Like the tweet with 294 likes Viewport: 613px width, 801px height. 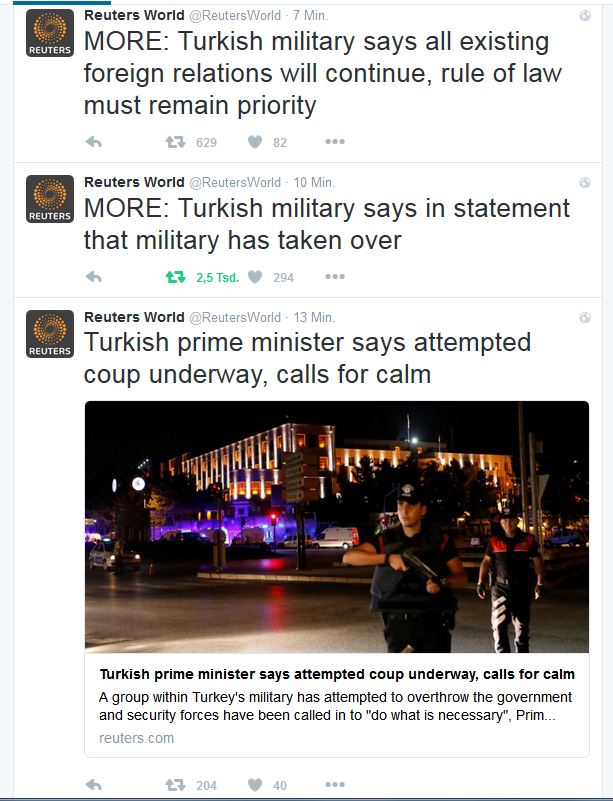pos(255,277)
